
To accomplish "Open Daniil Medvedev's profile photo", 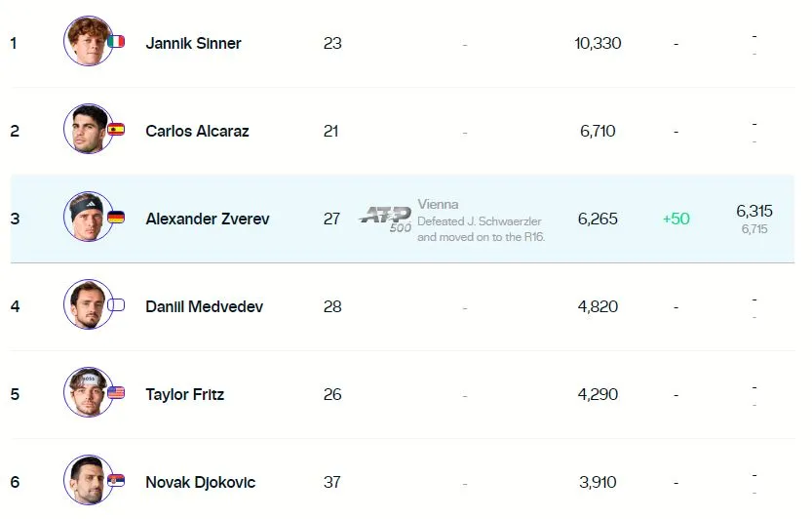I will (88, 305).
